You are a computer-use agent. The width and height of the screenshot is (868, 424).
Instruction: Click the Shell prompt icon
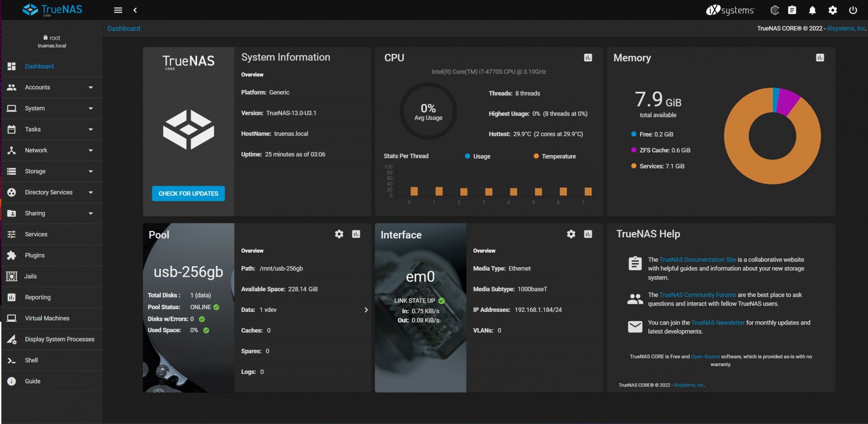12,360
